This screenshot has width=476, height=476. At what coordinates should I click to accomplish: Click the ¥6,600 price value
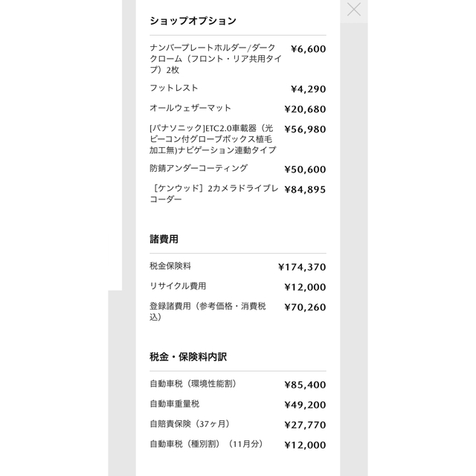coord(308,49)
